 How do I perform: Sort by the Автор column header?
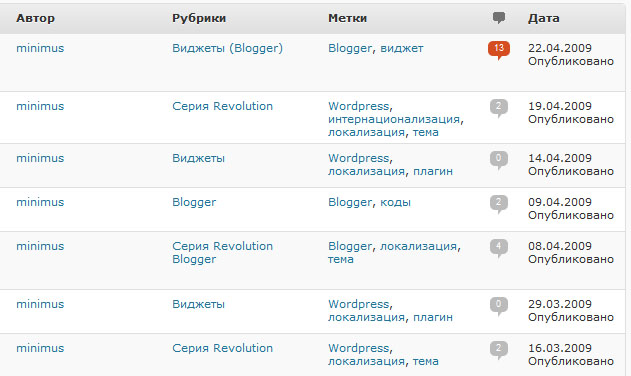point(35,18)
